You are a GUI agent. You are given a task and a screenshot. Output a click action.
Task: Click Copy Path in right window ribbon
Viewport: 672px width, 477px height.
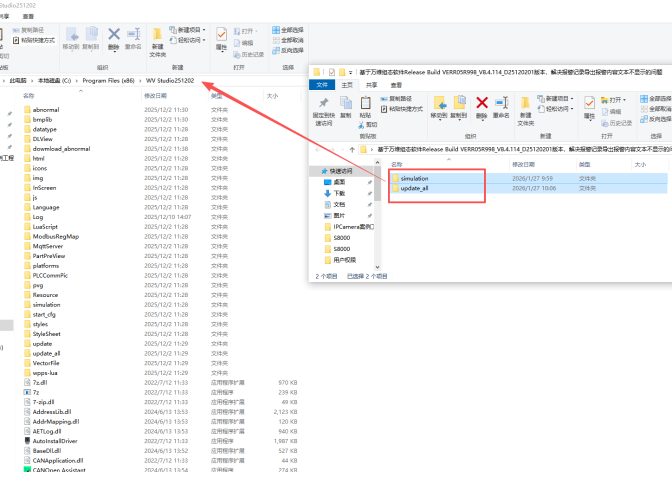(401, 98)
